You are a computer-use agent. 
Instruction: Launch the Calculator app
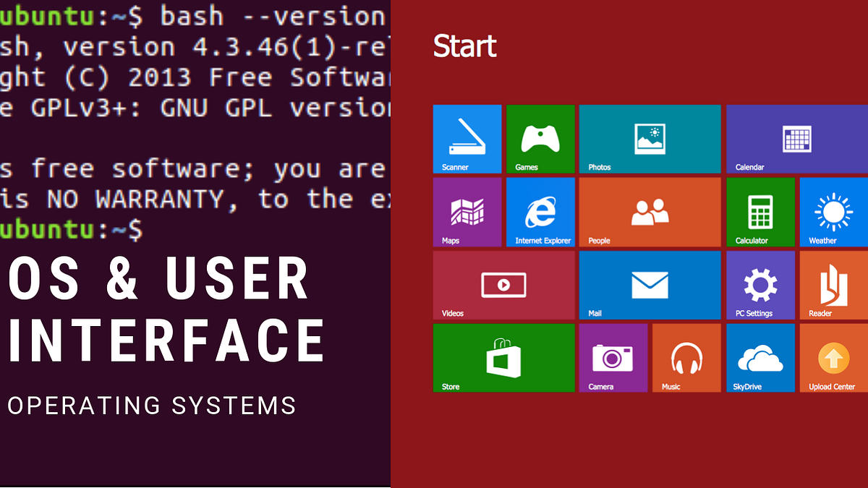(760, 212)
